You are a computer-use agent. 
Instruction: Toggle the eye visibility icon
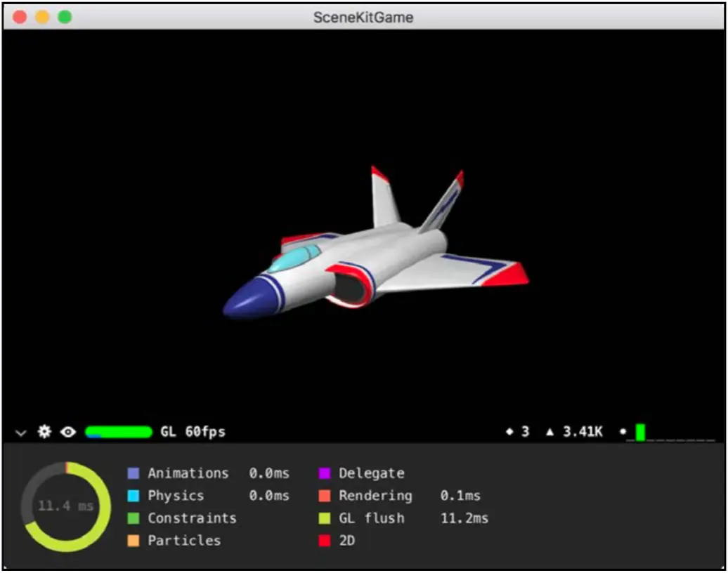point(67,432)
